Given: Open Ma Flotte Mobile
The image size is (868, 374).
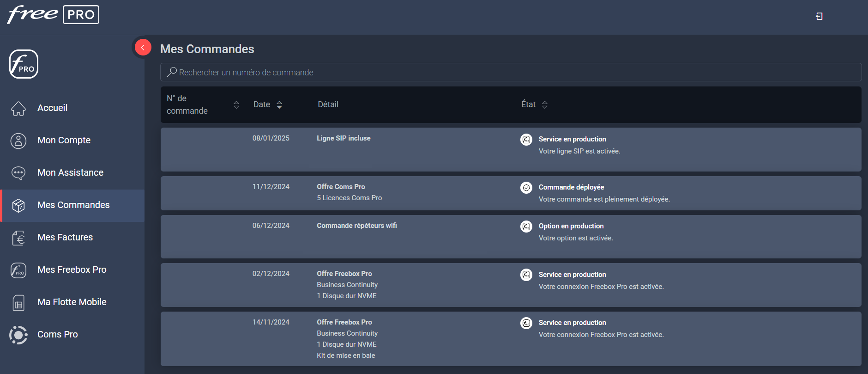Looking at the screenshot, I should (x=72, y=302).
